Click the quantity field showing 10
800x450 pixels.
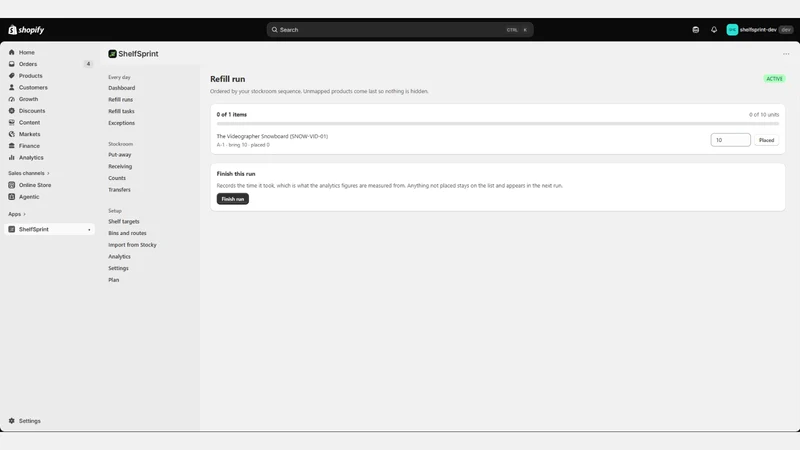point(730,140)
